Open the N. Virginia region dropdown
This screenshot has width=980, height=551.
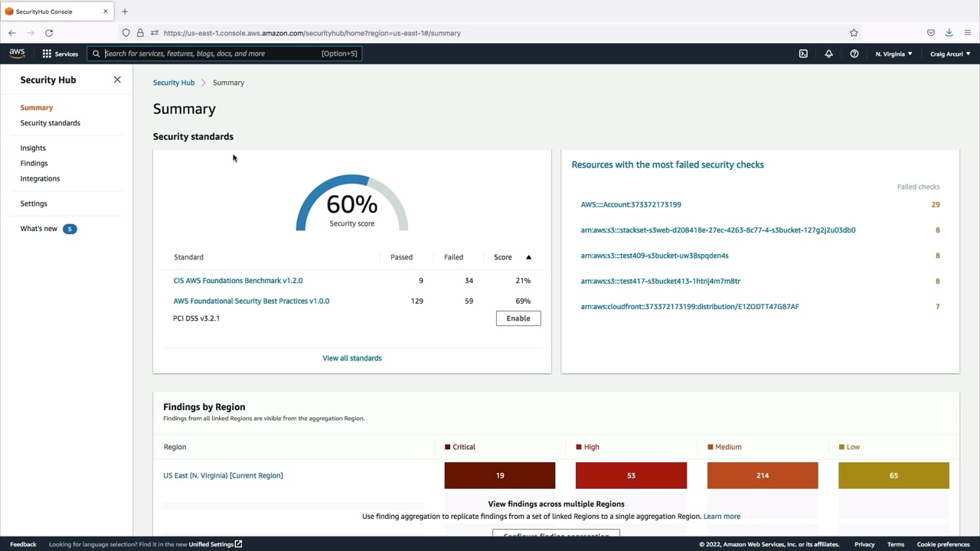tap(893, 54)
